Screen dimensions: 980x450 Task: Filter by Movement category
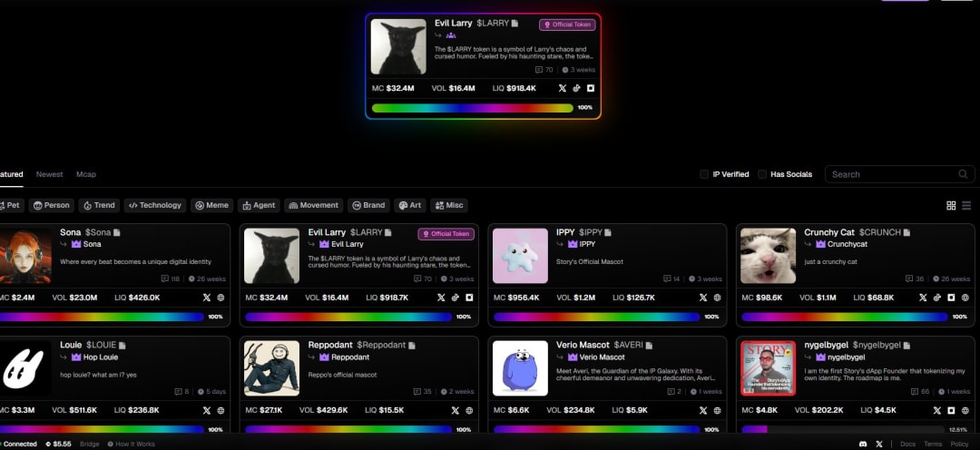pos(314,205)
